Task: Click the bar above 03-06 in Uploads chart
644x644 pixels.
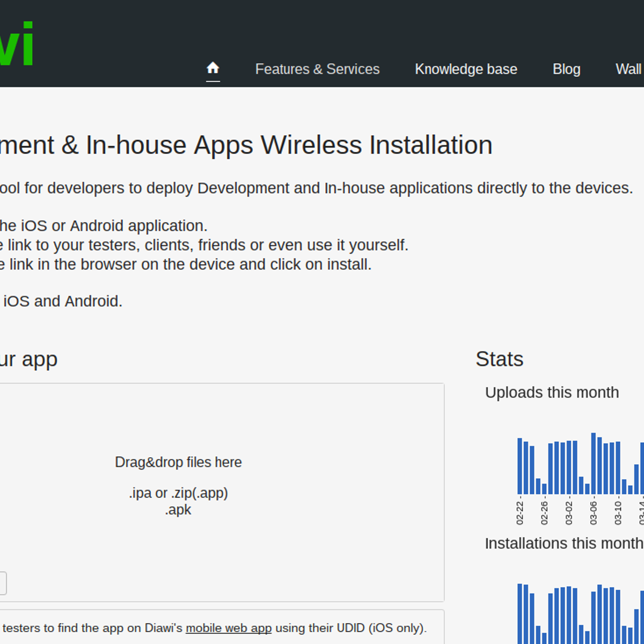Action: [594, 463]
